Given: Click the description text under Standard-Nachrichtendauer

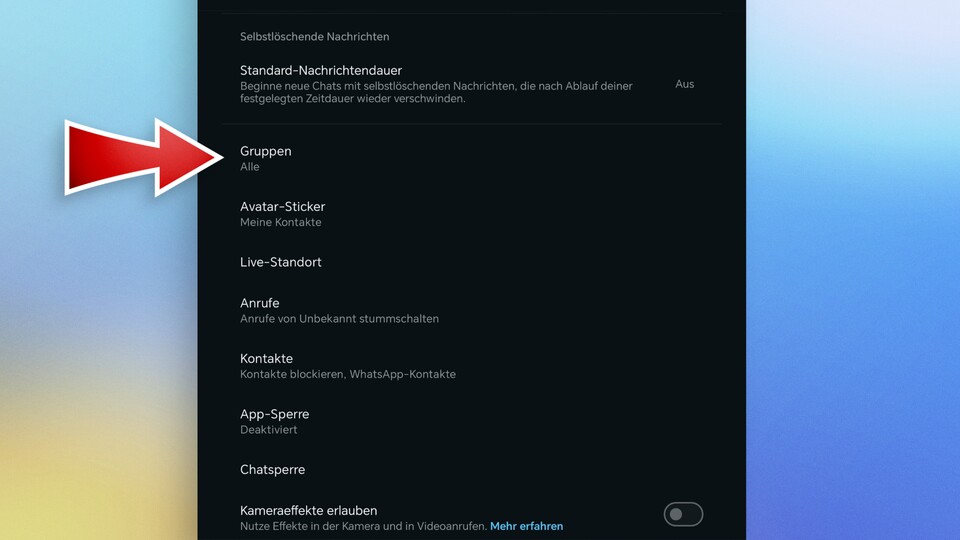Looking at the screenshot, I should (436, 93).
